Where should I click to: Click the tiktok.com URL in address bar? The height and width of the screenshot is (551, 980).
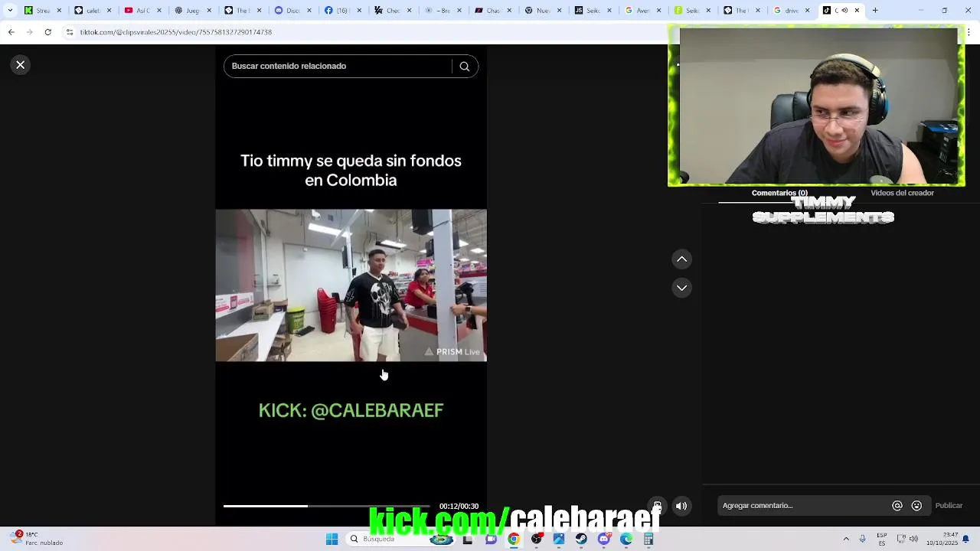(176, 32)
